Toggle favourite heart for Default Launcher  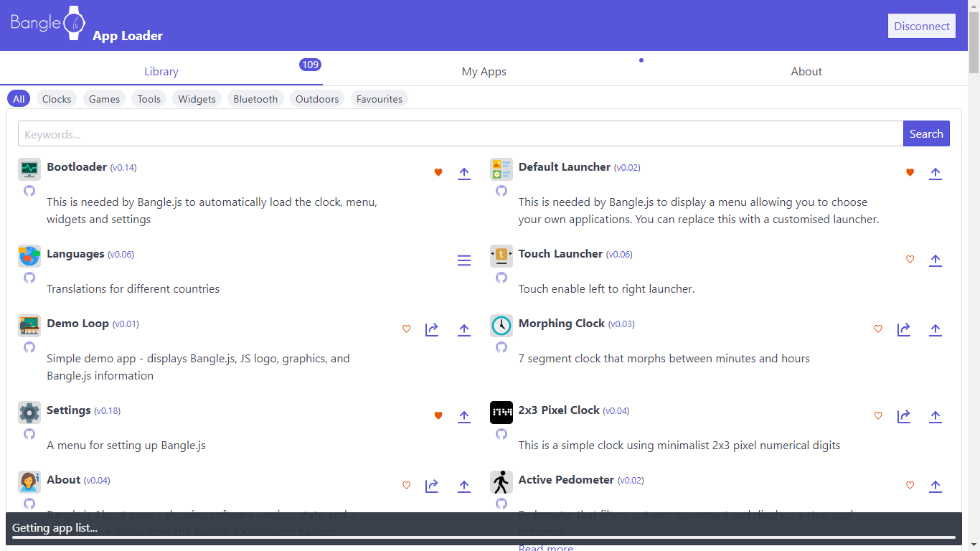click(x=910, y=172)
